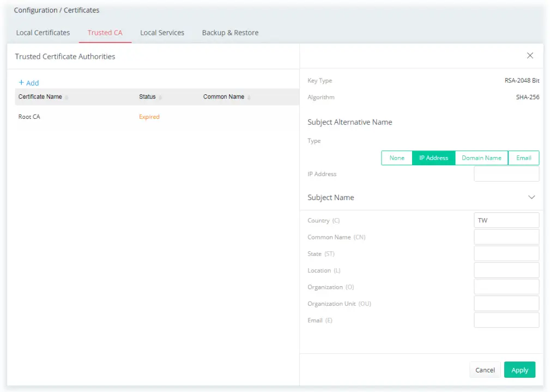Click the Common Name (CN) input box
This screenshot has height=392, width=550.
(506, 237)
